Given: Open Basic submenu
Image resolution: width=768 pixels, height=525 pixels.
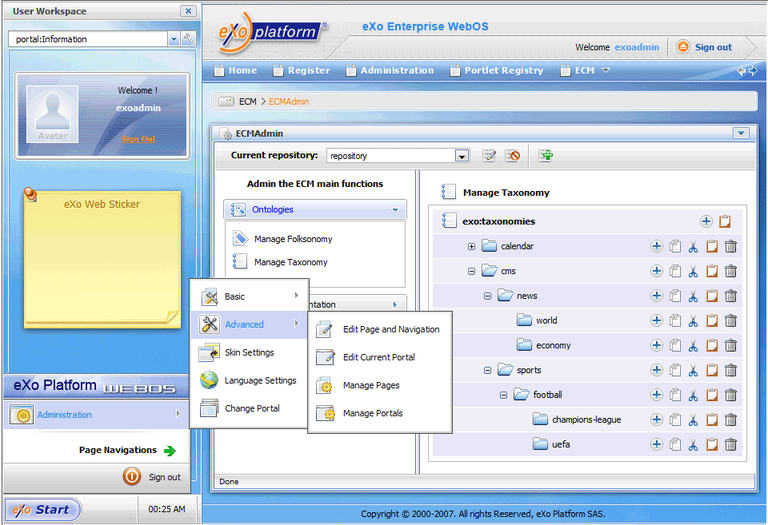Looking at the screenshot, I should pos(250,296).
